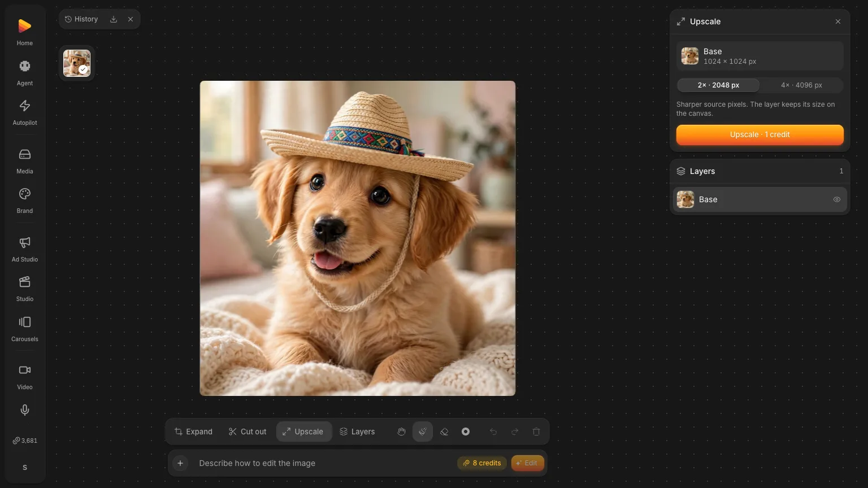The image size is (868, 488).
Task: Click the plus attachment button in prompt bar
Action: tap(180, 463)
